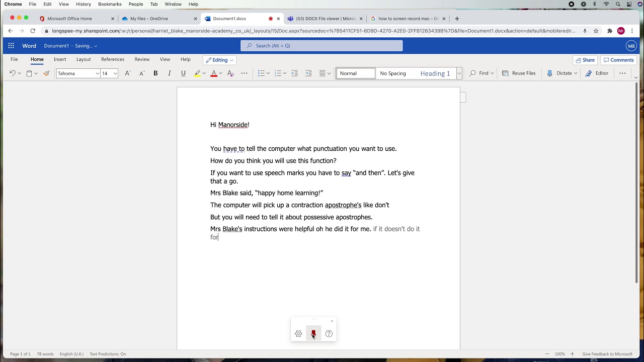Viewport: 644px width, 362px height.
Task: Open the History menu in macOS menu bar
Action: pos(83,4)
